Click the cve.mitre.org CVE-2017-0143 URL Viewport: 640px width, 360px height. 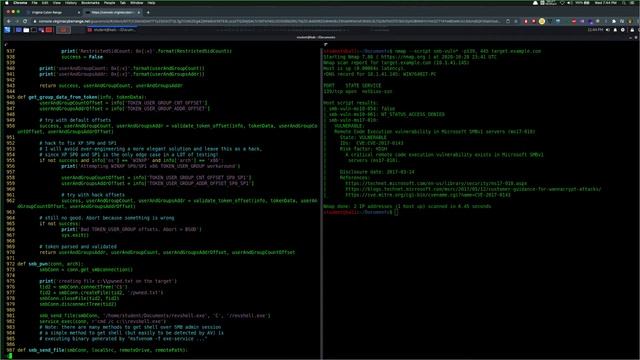428,195
